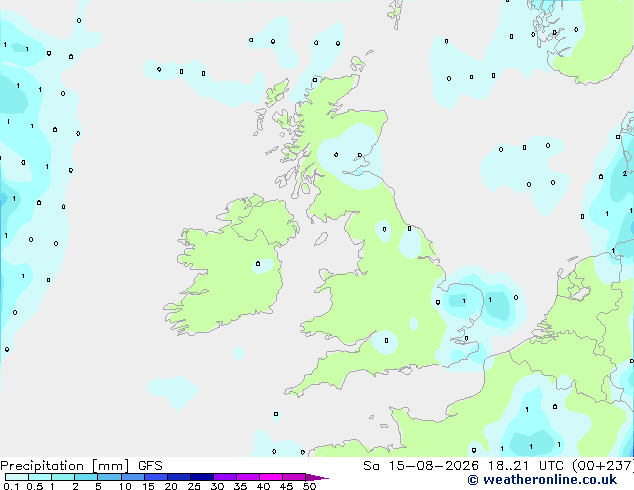Image resolution: width=634 pixels, height=490 pixels.
Task: Click the '0' value over central Ireland
Action: click(258, 264)
